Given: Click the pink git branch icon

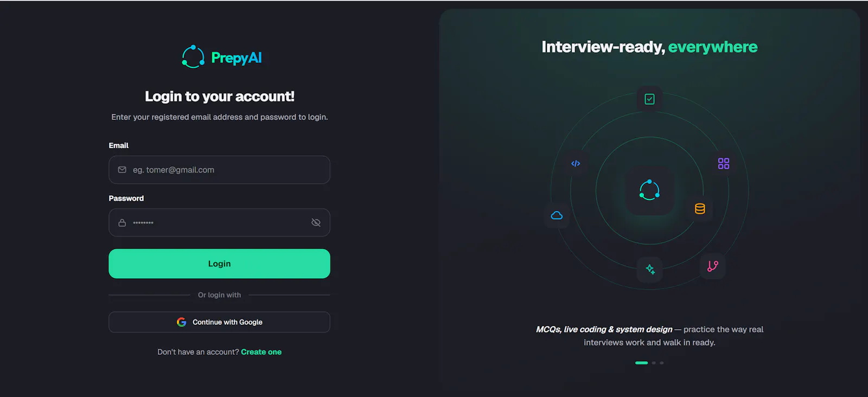Looking at the screenshot, I should coord(713,266).
